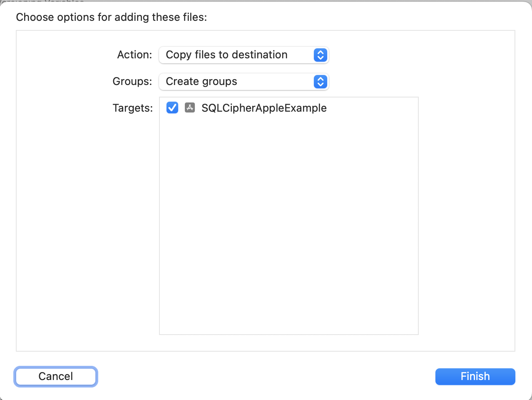
Task: Open the Groups dropdown menu
Action: click(244, 82)
